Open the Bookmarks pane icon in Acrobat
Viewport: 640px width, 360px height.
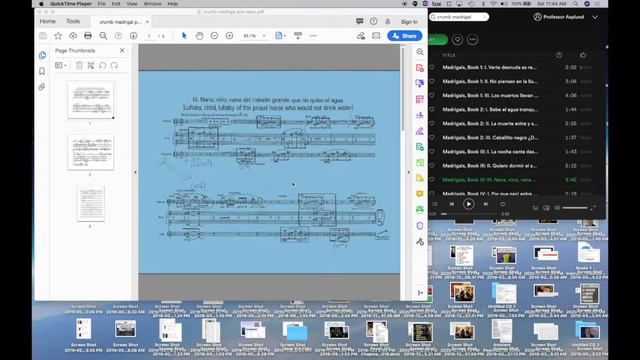coord(42,71)
